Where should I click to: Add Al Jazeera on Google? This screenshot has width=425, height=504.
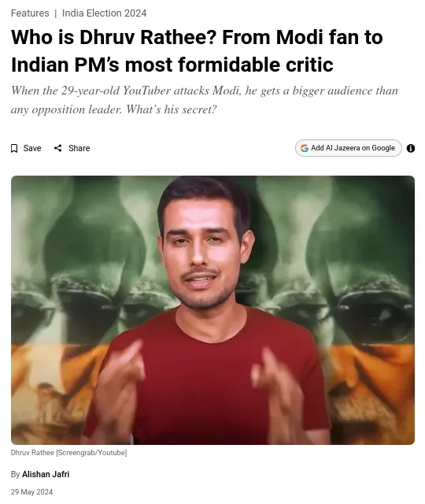(348, 148)
